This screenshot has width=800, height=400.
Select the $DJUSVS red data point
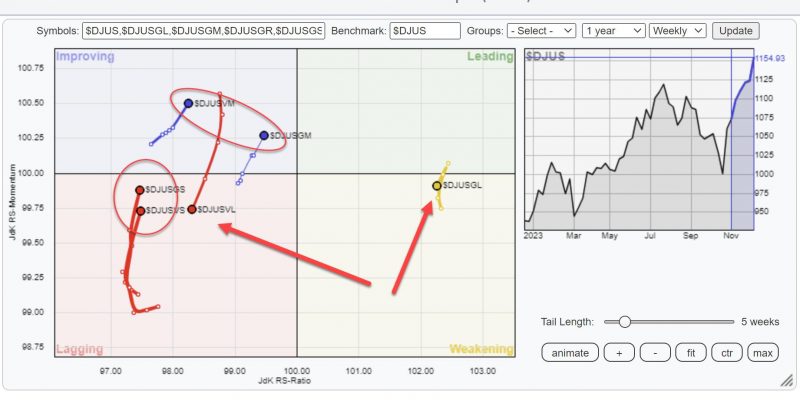(x=140, y=211)
